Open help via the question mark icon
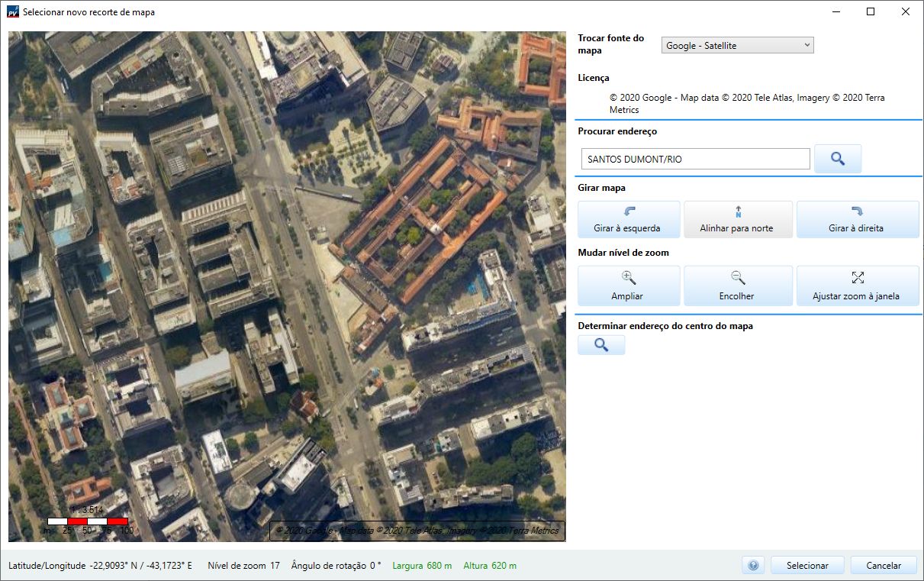 (752, 565)
